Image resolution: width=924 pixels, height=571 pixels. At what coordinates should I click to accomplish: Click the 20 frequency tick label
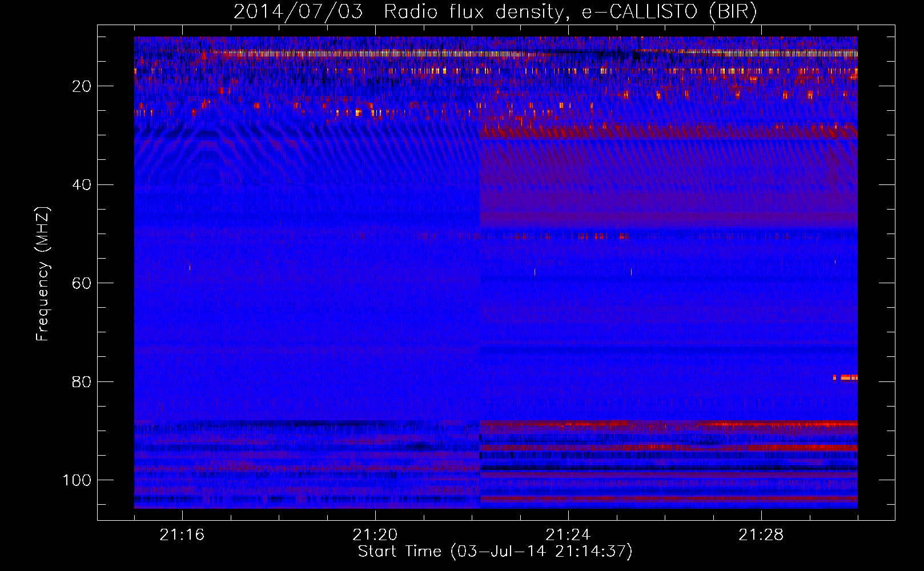click(x=82, y=86)
